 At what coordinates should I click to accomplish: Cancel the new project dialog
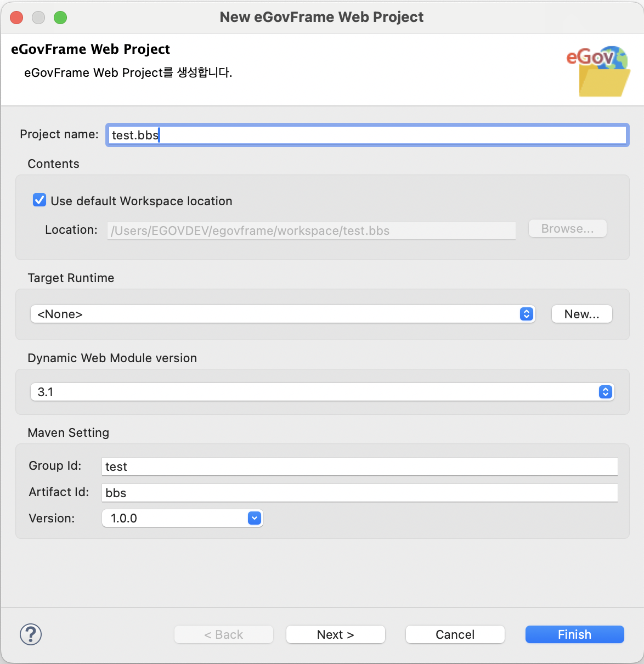click(x=455, y=634)
